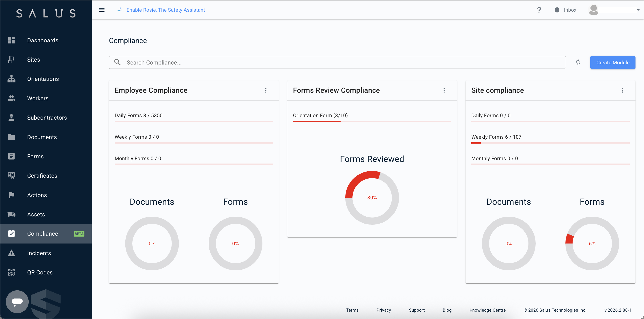Open Subcontractors from sidebar
Screen dimensions: 644x319
(x=46, y=118)
